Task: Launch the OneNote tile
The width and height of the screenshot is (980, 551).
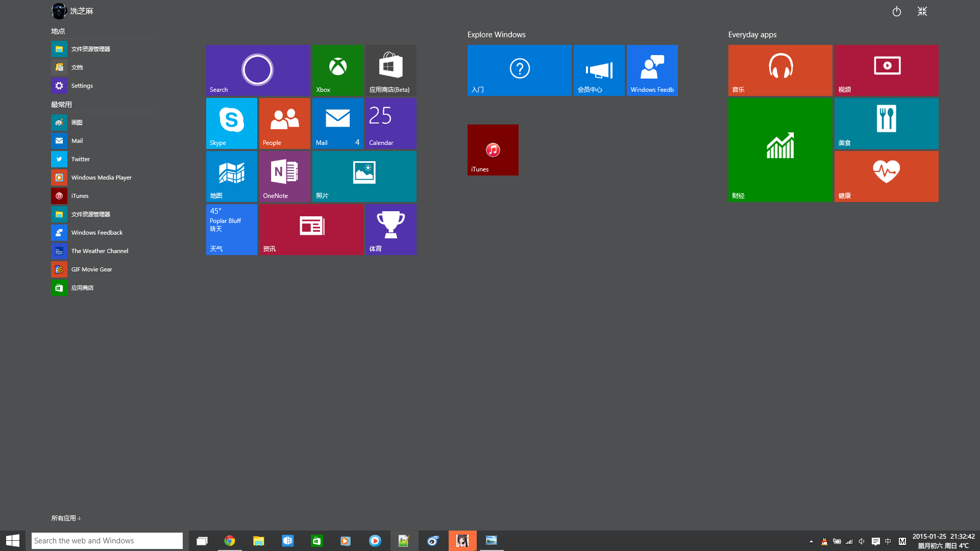Action: pos(284,177)
